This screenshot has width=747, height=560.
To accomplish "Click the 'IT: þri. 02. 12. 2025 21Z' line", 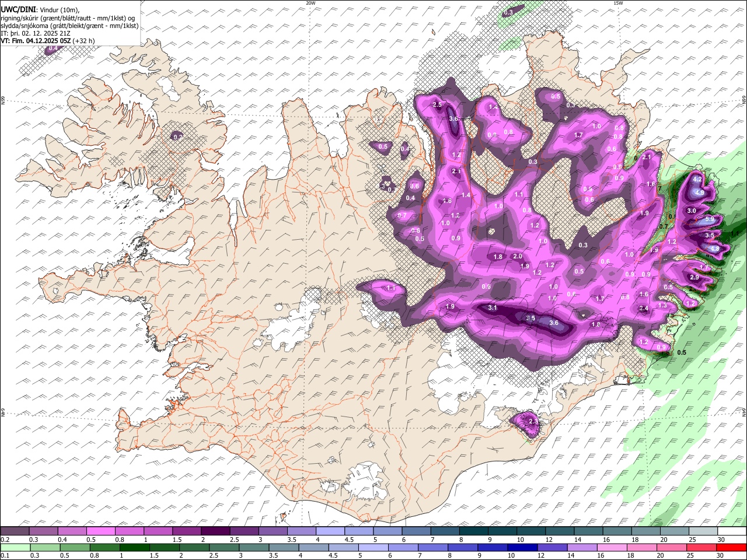I will pos(36,33).
